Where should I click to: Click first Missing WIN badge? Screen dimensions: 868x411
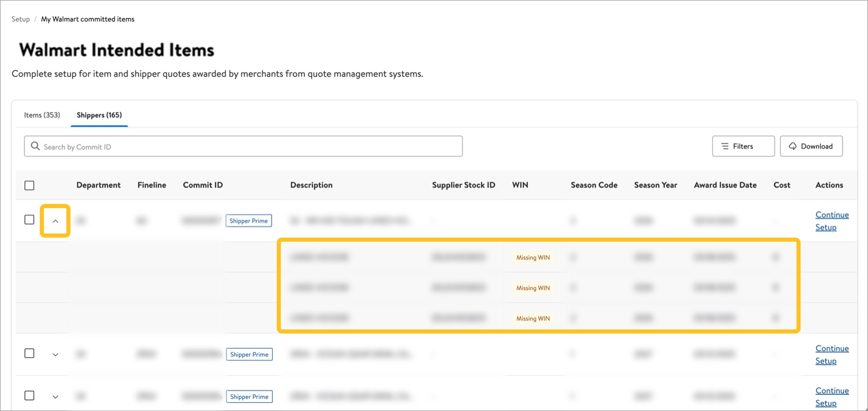point(533,258)
